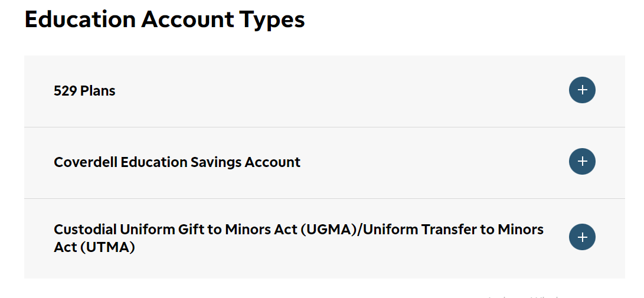Click the "Education Account Types" page heading
This screenshot has height=298, width=644.
point(165,19)
